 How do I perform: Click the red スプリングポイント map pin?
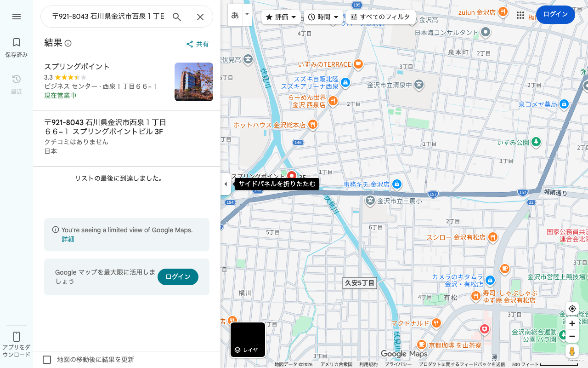[292, 176]
